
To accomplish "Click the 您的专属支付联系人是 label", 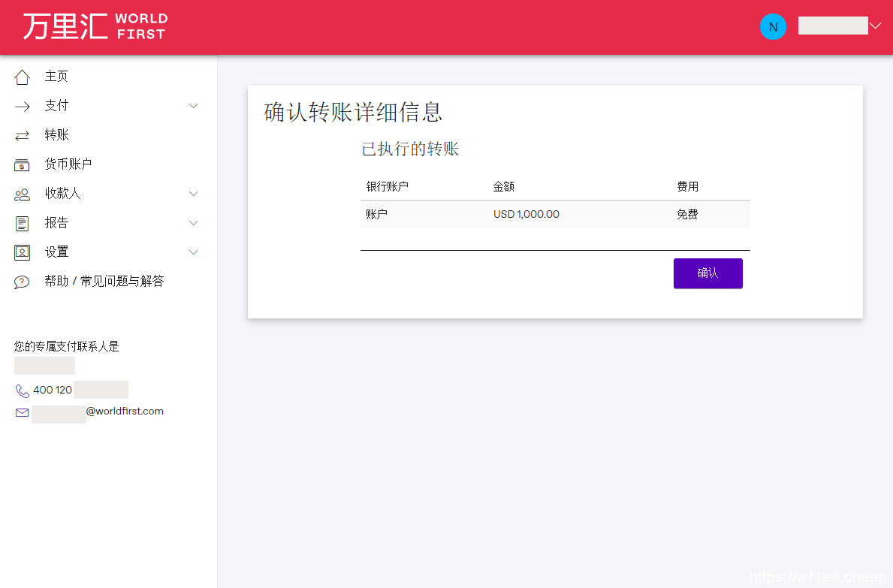I will [67, 347].
